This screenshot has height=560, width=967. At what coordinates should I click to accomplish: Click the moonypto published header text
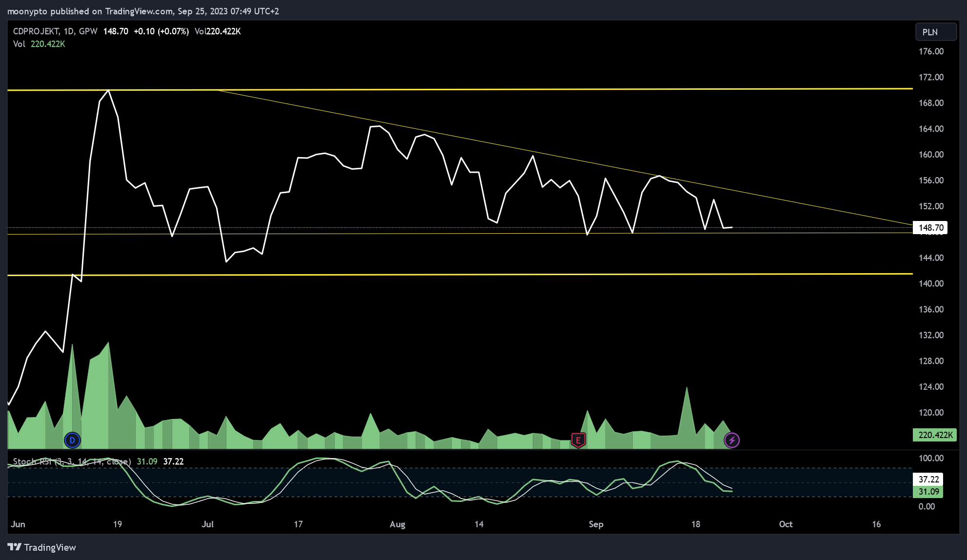click(143, 11)
